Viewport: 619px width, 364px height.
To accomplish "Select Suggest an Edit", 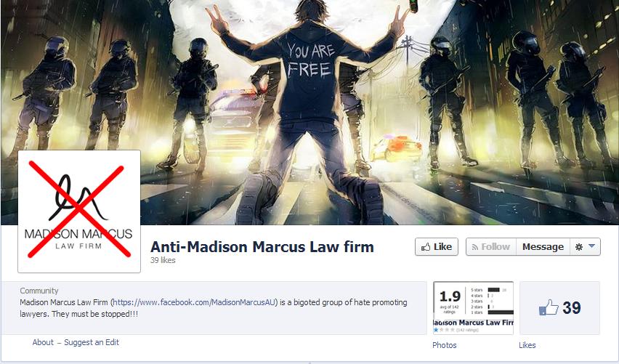I will (x=92, y=342).
